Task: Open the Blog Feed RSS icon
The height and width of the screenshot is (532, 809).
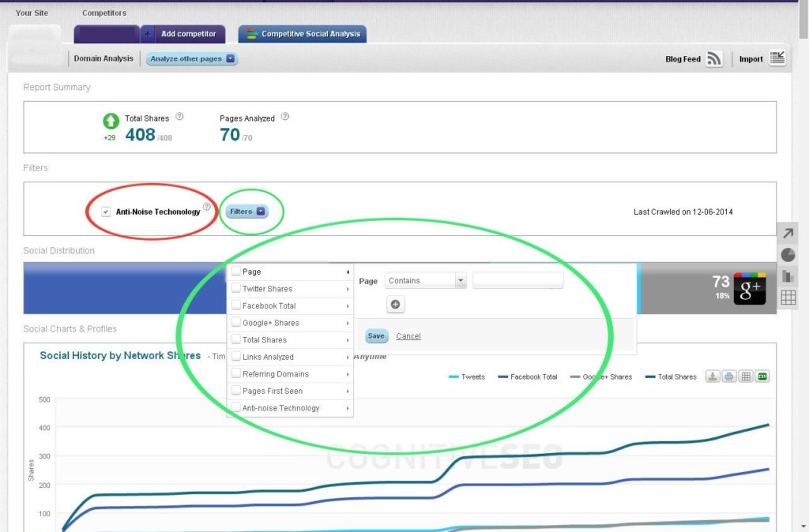Action: tap(714, 58)
